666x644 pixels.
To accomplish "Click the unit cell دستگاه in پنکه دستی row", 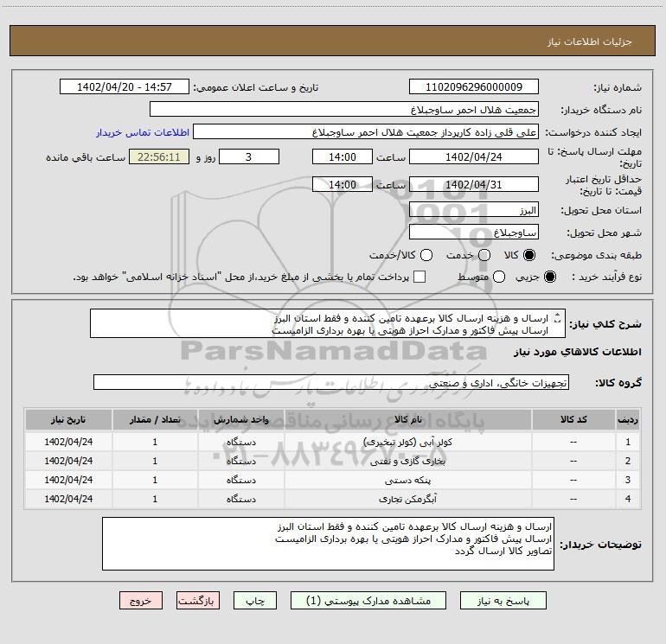I will click(240, 480).
